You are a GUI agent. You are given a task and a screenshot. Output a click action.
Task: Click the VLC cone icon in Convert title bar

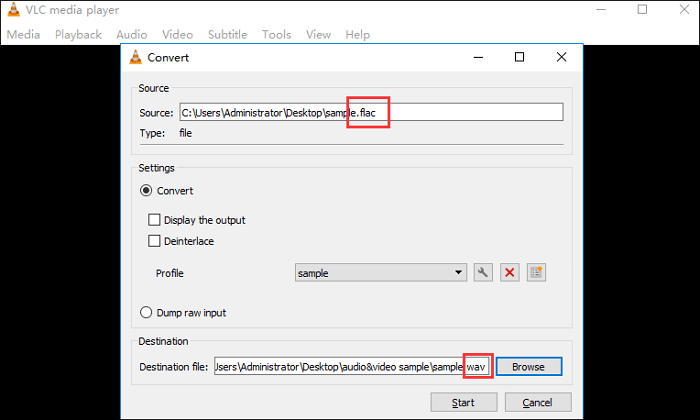(136, 57)
